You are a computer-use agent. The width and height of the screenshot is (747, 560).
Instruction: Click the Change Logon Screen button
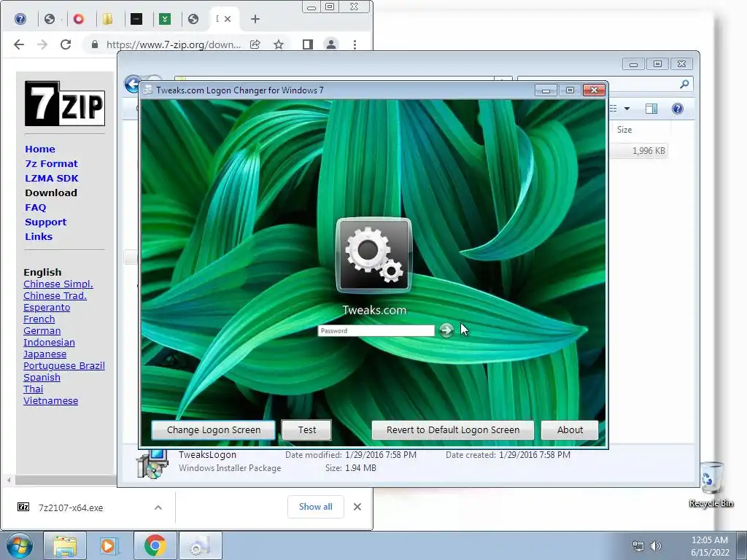tap(214, 430)
